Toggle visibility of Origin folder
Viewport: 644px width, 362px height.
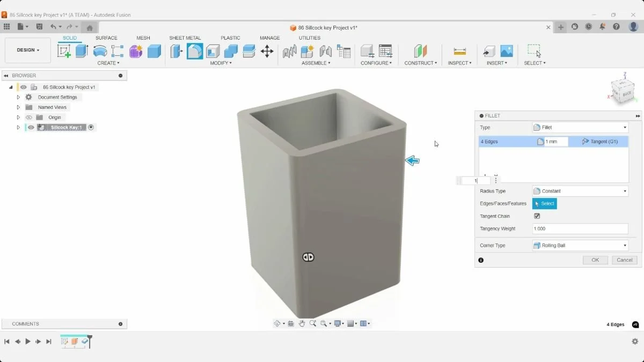[30, 117]
